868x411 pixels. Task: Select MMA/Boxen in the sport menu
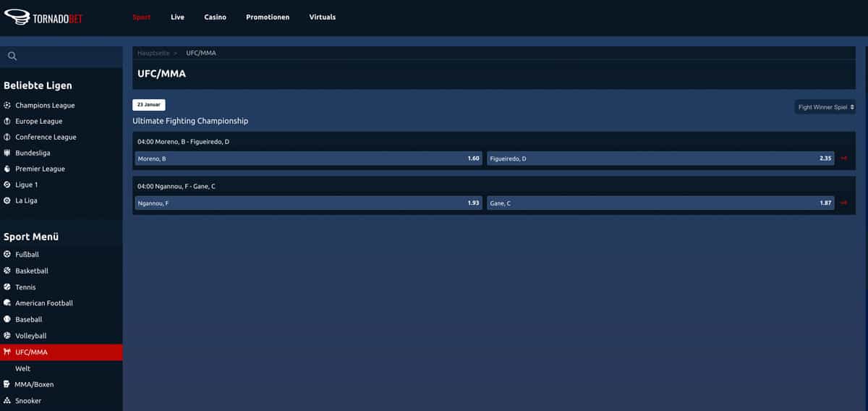[x=34, y=384]
